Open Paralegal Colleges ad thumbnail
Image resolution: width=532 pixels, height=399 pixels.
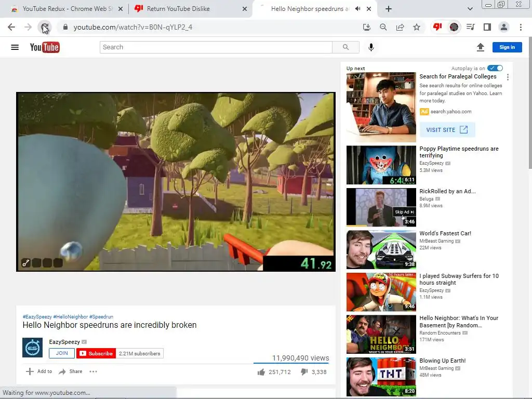point(381,107)
